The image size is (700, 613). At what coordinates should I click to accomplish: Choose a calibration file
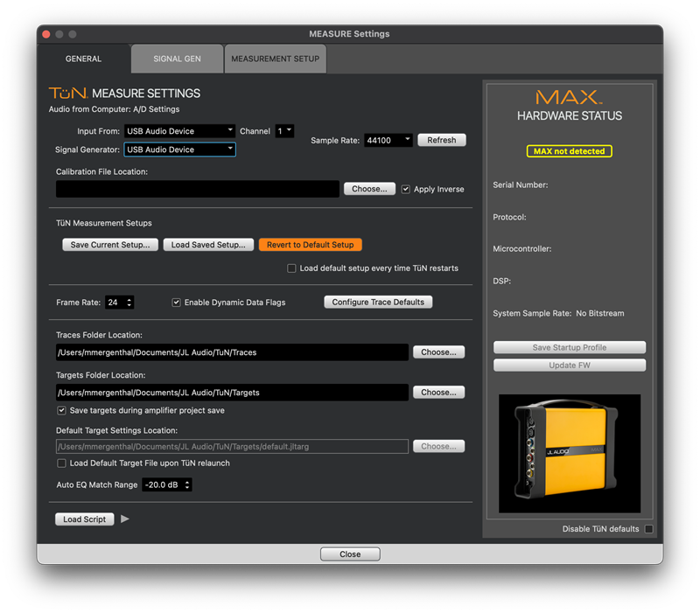(369, 189)
